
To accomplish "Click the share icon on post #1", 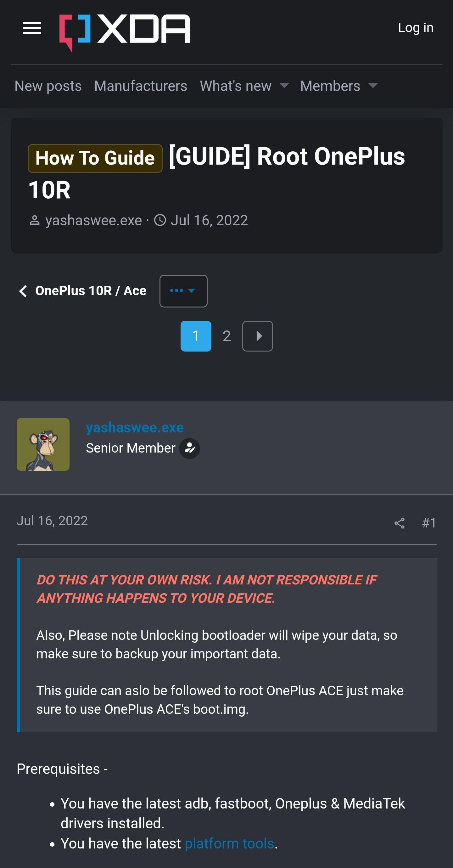I will tap(399, 523).
